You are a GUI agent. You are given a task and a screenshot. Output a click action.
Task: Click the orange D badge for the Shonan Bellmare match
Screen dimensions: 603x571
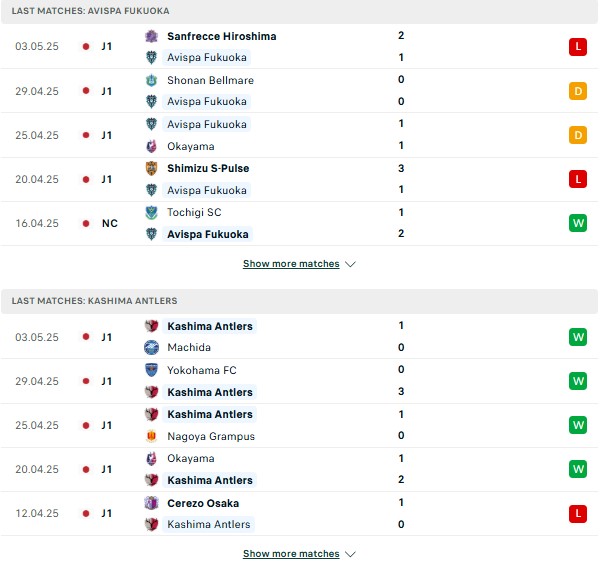(x=578, y=91)
